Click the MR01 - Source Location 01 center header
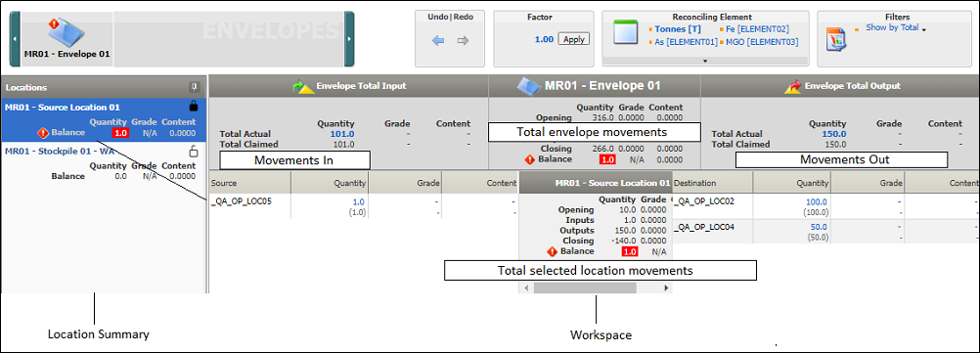 pyautogui.click(x=595, y=183)
